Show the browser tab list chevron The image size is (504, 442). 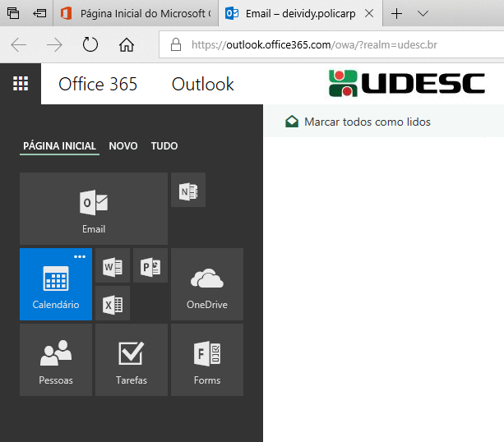(x=423, y=14)
